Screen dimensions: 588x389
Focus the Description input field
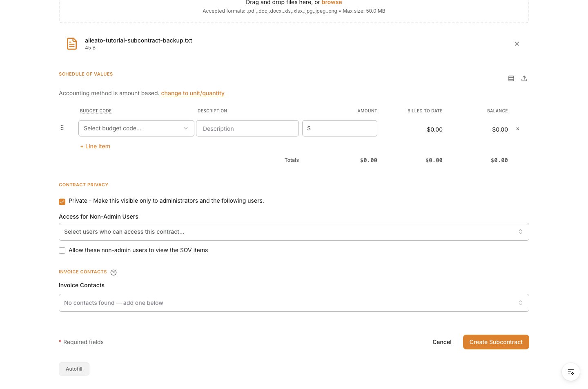click(247, 128)
